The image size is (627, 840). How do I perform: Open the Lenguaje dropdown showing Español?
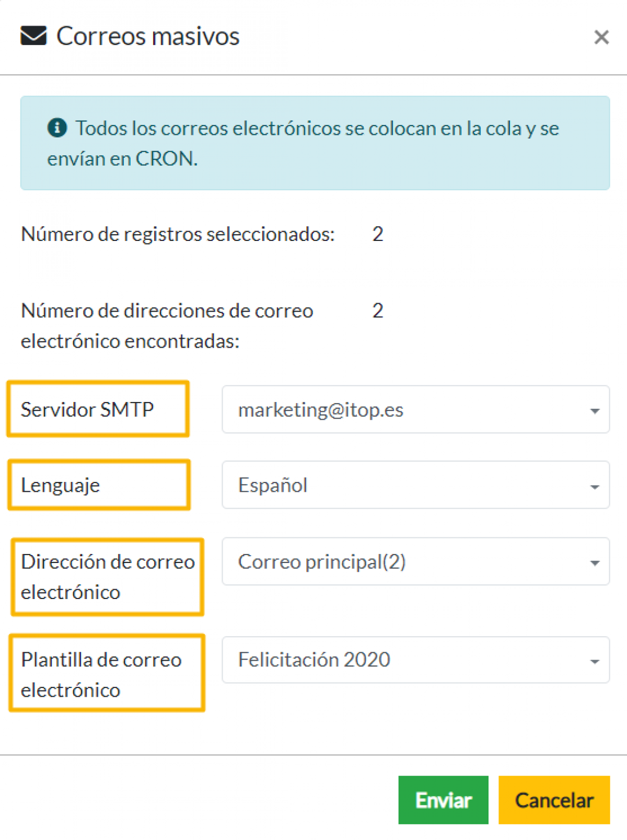click(415, 485)
